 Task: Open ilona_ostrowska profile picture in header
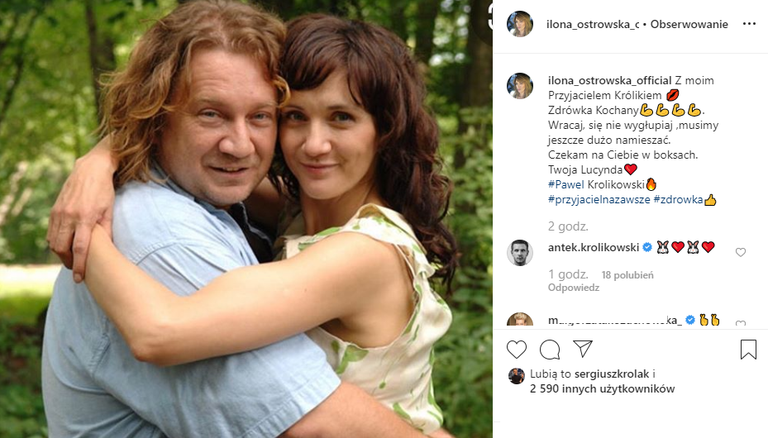point(520,24)
